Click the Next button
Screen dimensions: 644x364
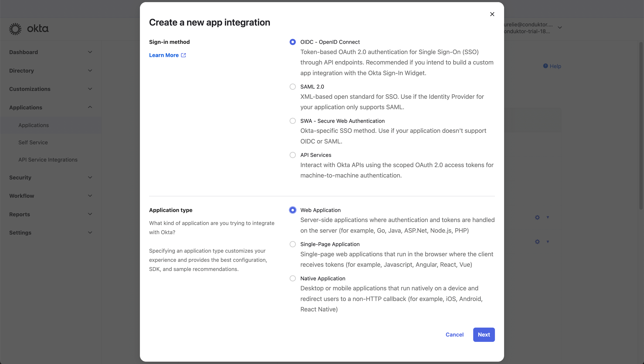(484, 335)
